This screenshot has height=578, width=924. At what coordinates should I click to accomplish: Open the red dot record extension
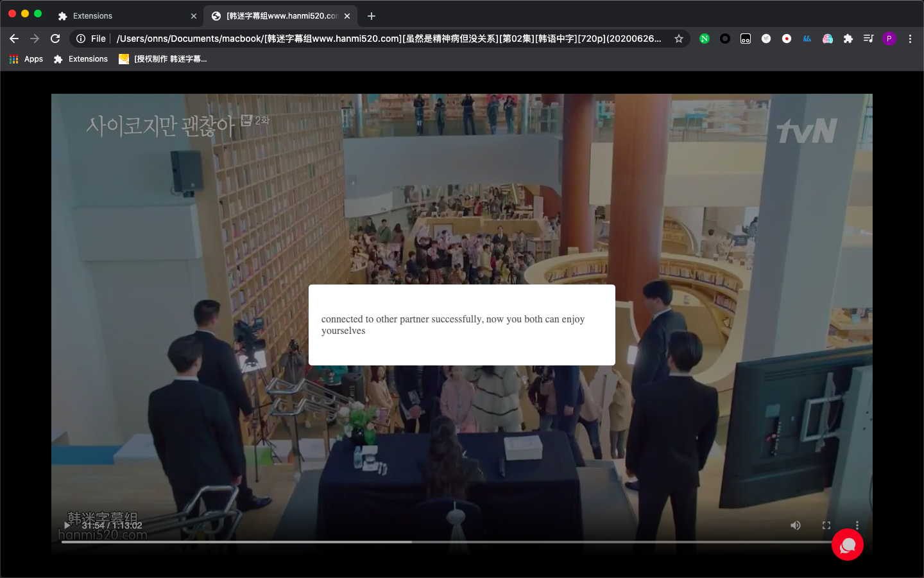coord(787,39)
